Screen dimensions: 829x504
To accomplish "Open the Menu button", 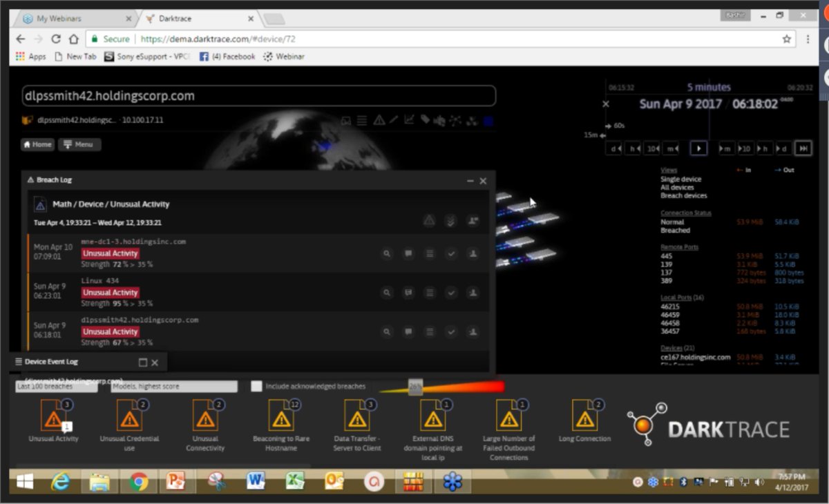I will tap(79, 144).
